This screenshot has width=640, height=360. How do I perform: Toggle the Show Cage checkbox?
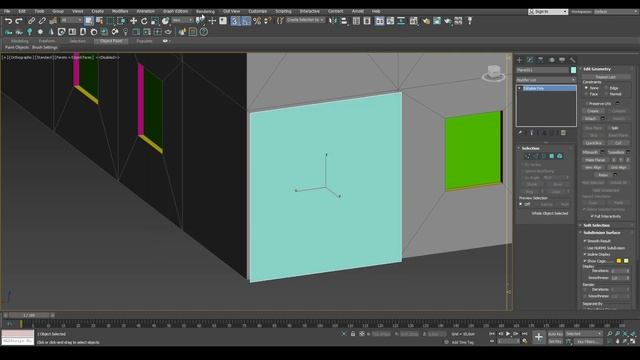[585, 261]
